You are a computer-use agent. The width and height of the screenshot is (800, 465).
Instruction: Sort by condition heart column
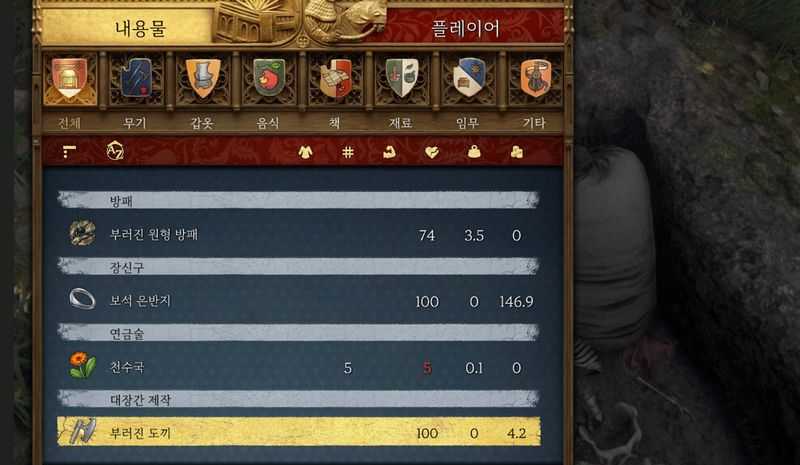[x=432, y=152]
